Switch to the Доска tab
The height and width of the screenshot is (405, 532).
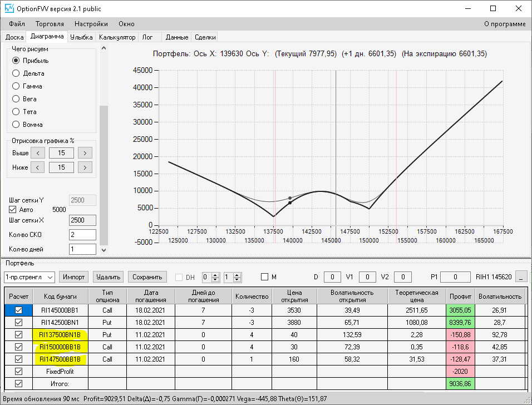point(14,37)
